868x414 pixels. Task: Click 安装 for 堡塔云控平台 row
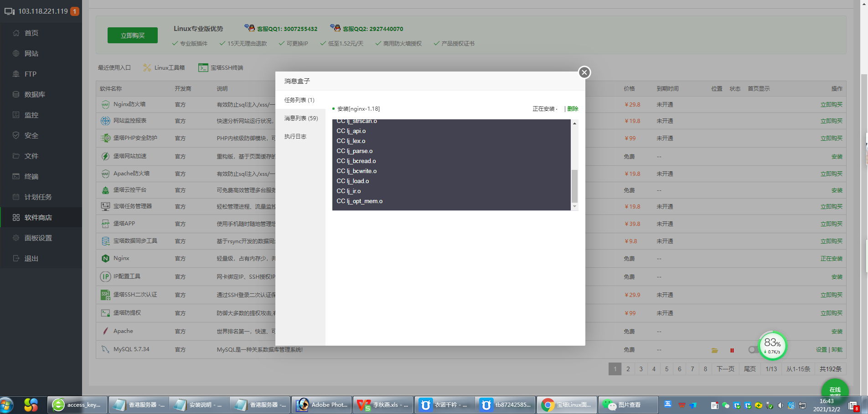(x=837, y=190)
